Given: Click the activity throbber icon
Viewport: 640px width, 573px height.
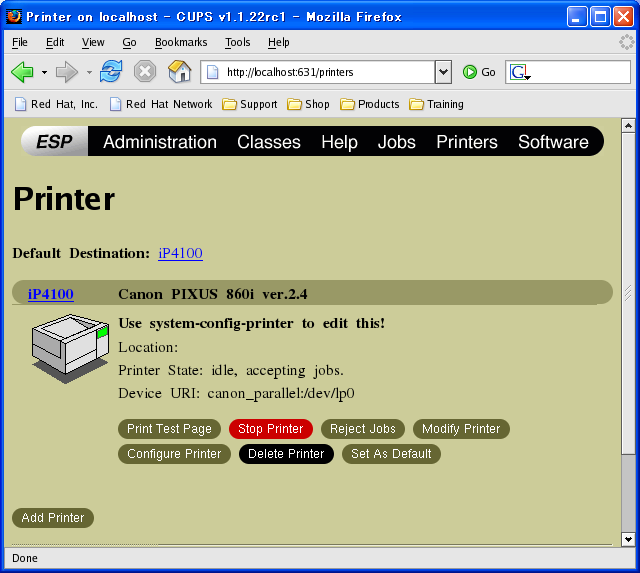Looking at the screenshot, I should point(626,42).
